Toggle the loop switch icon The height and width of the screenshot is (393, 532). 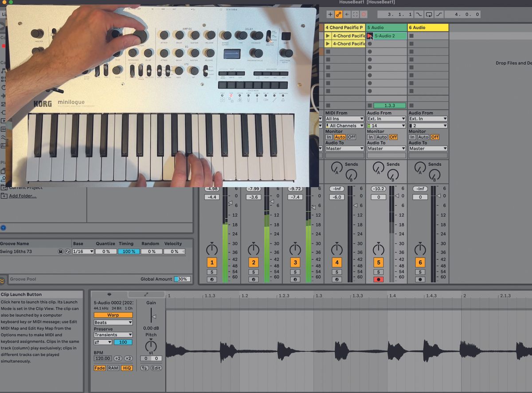tap(429, 14)
